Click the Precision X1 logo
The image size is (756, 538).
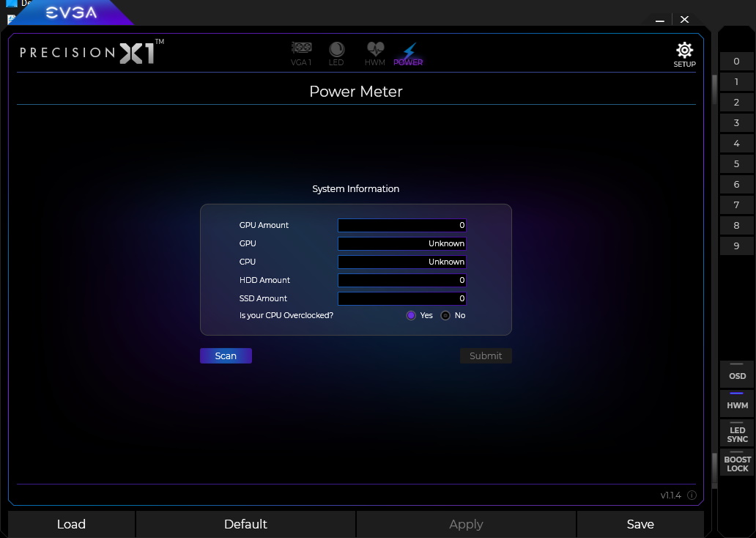(x=92, y=53)
